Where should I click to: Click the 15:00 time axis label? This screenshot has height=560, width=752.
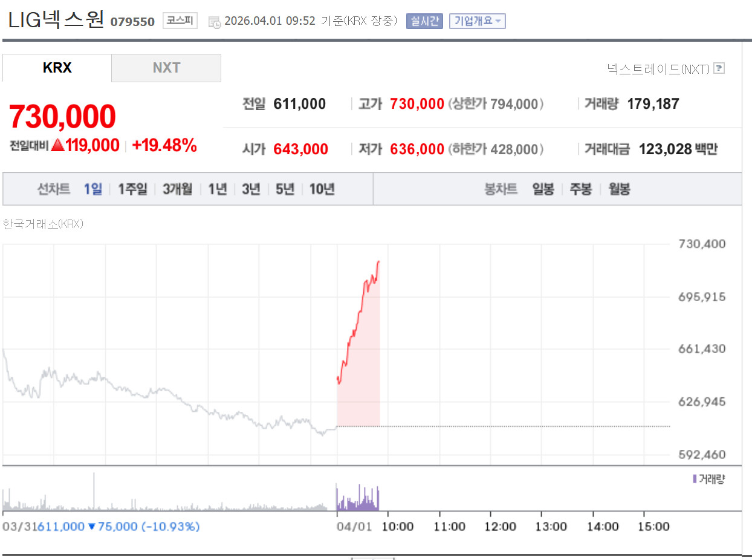(x=655, y=527)
